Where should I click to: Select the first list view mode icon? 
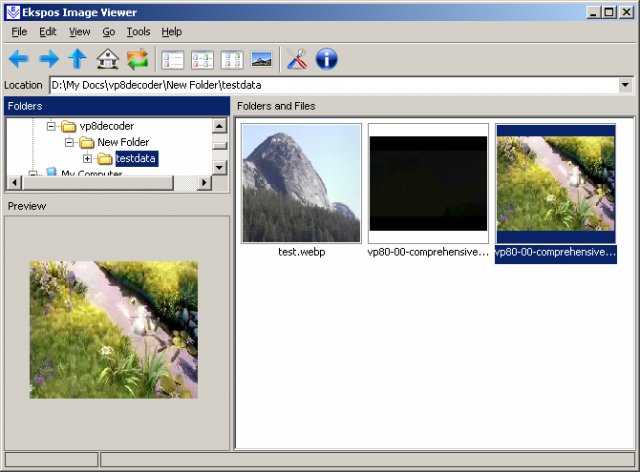click(173, 59)
